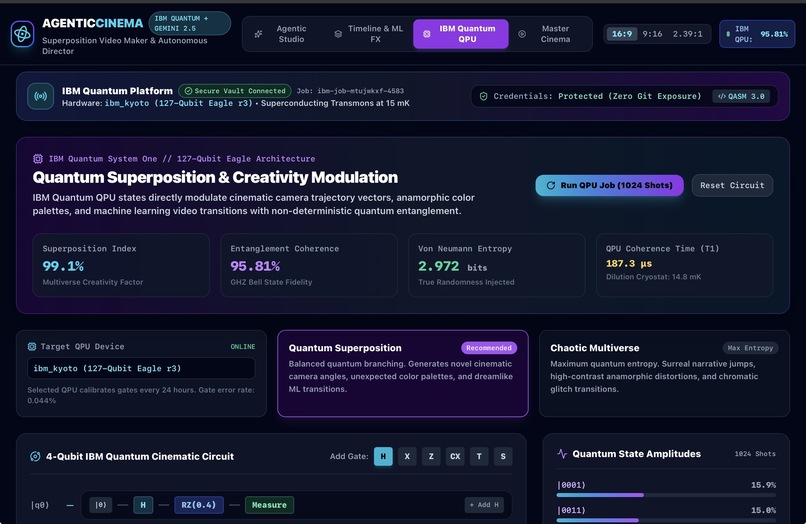Click the QASM 3.0 code badge
Image resolution: width=806 pixels, height=524 pixels.
click(741, 96)
